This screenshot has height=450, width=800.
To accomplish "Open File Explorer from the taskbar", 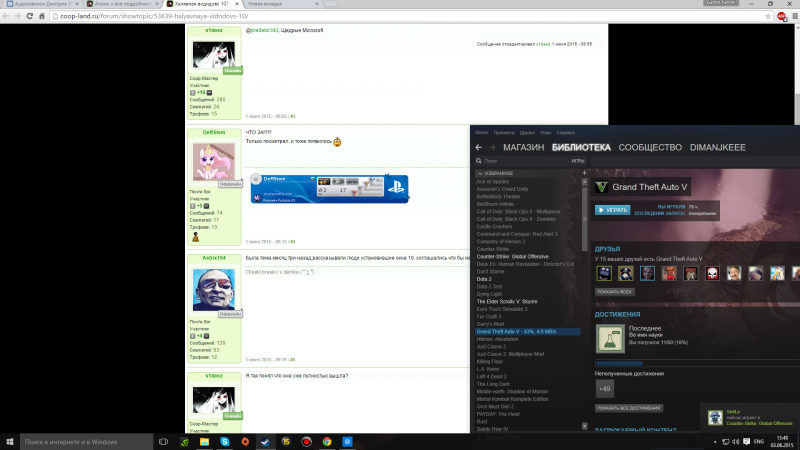I will coord(204,442).
